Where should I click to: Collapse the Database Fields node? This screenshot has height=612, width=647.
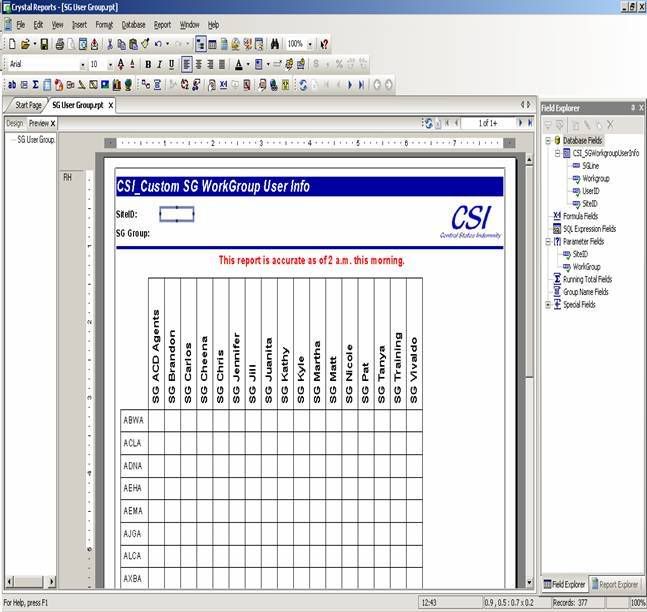[x=548, y=141]
